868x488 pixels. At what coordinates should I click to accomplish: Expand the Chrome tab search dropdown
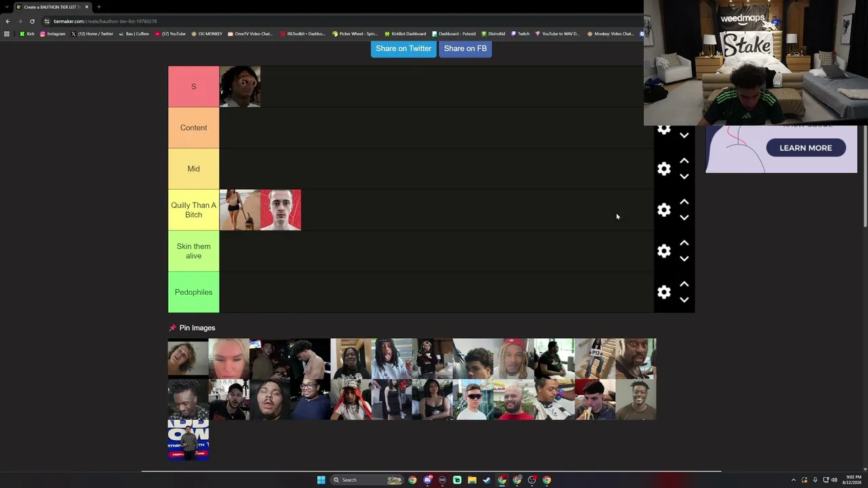[7, 7]
